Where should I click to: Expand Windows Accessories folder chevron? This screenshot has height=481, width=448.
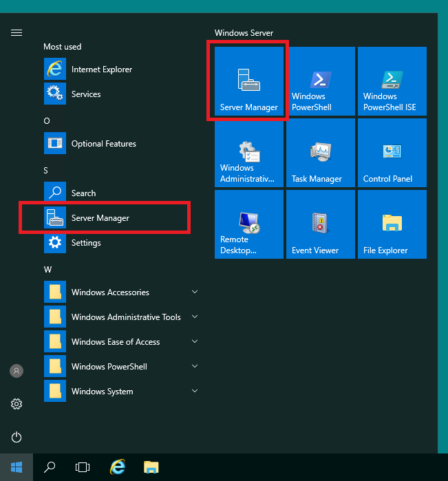coord(195,292)
